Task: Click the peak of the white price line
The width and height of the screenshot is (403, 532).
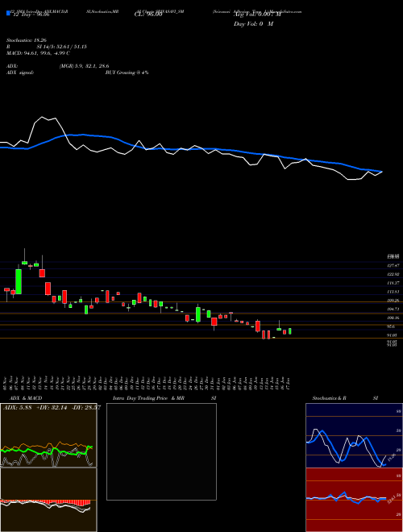Action: click(x=42, y=118)
